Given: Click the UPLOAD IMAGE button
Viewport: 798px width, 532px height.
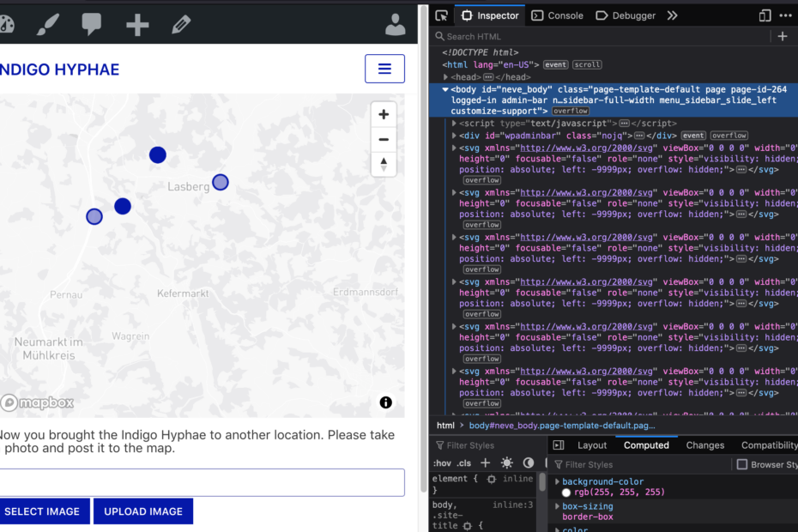Looking at the screenshot, I should click(143, 511).
